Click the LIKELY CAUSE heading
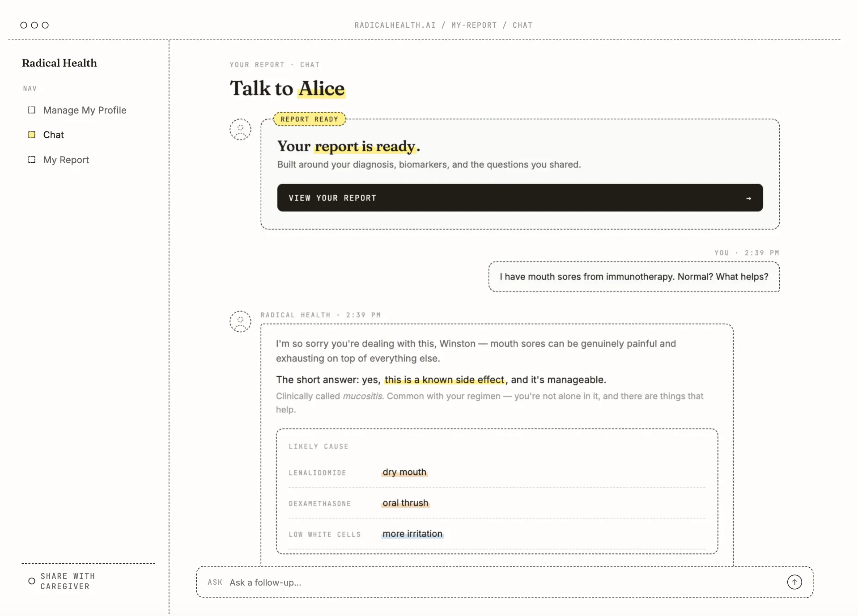858x616 pixels. pos(319,447)
